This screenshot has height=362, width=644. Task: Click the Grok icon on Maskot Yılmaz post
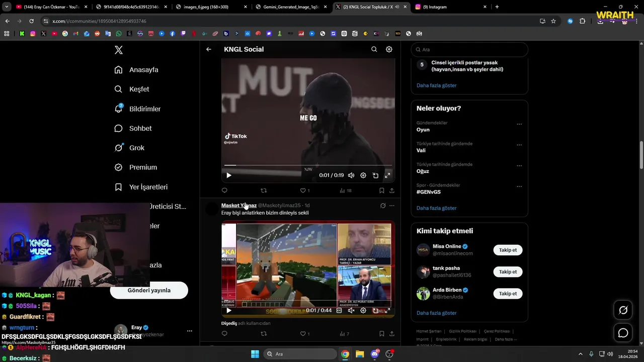click(383, 206)
